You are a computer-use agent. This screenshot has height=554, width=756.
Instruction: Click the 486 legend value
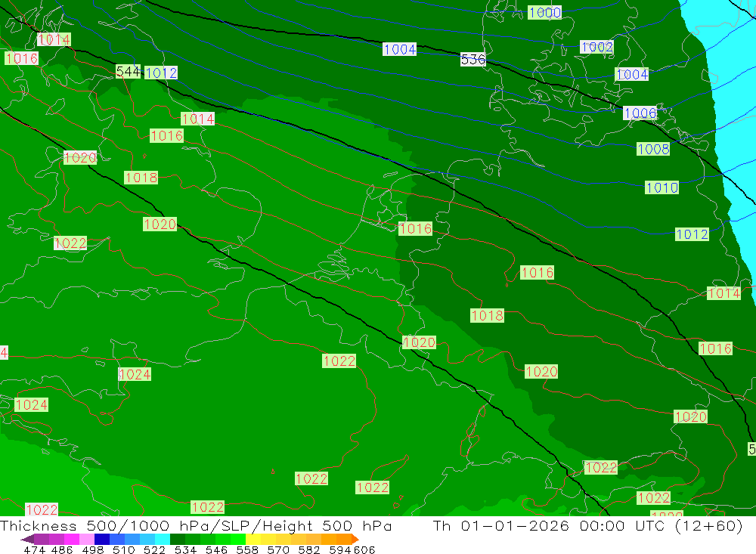coord(62,549)
